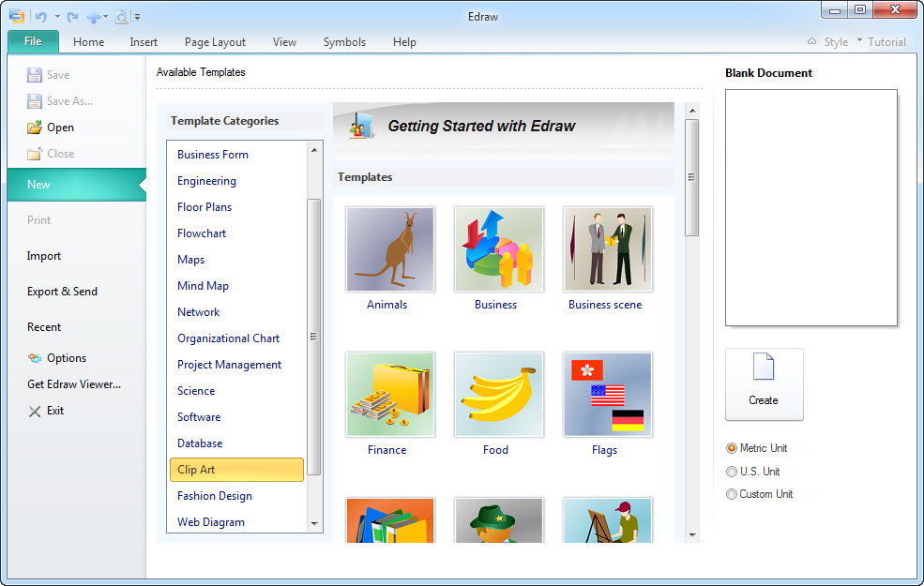
Task: Open the Food banana template
Action: 498,395
